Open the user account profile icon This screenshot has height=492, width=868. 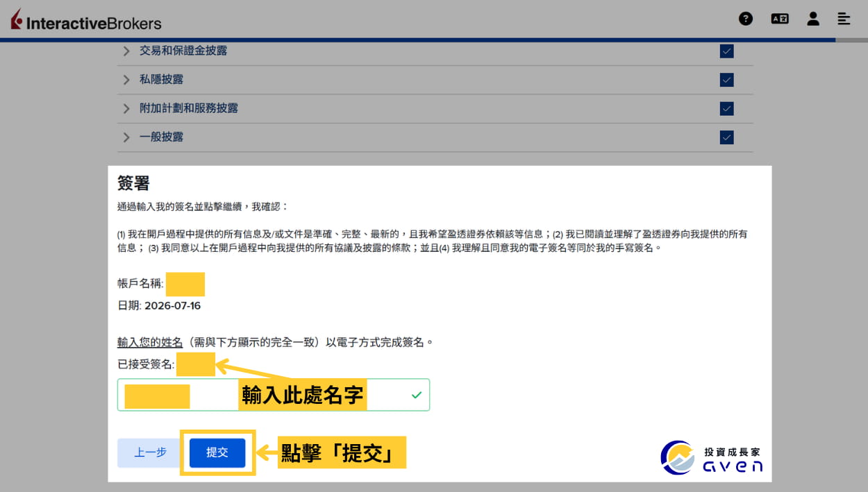coord(813,19)
